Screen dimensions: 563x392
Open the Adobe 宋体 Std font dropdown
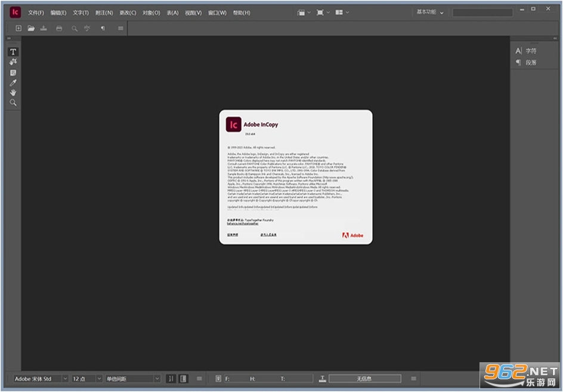pyautogui.click(x=41, y=379)
